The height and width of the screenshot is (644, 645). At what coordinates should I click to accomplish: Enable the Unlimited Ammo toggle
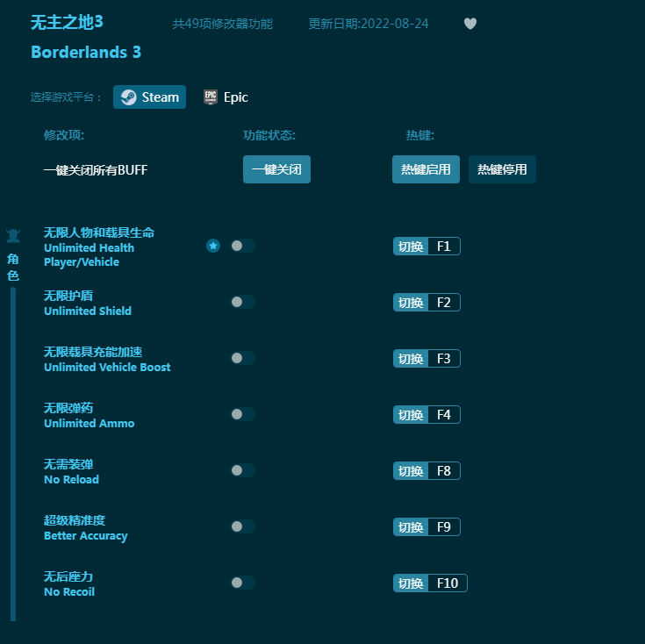[x=243, y=414]
